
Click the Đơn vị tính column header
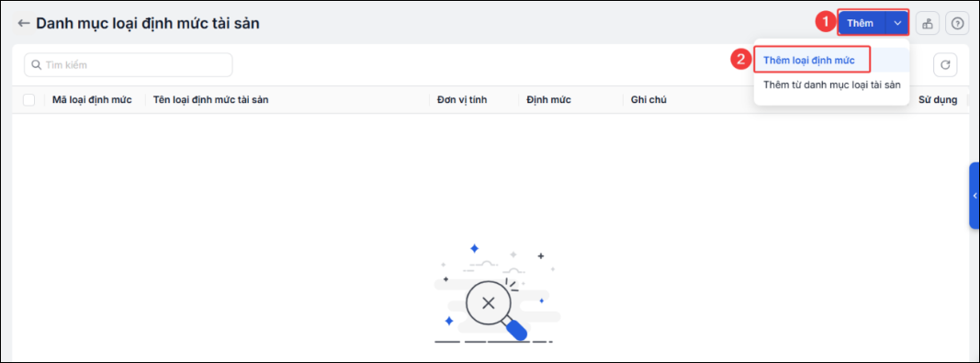point(462,99)
